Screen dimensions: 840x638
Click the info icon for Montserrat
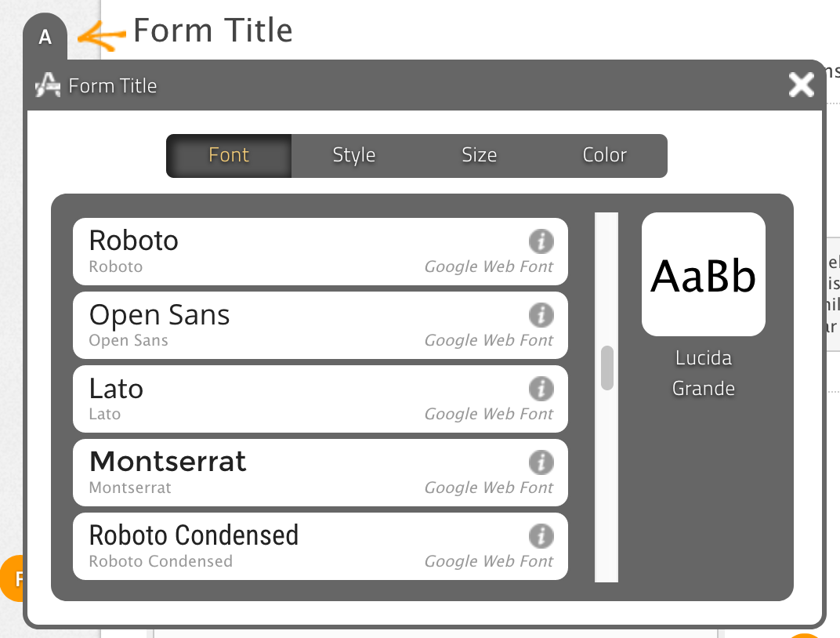tap(541, 462)
